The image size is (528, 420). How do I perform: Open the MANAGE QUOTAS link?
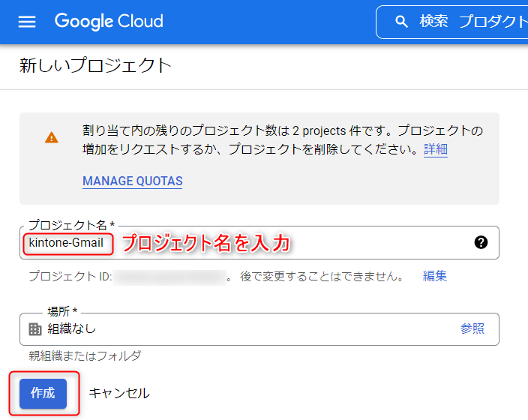[x=132, y=181]
